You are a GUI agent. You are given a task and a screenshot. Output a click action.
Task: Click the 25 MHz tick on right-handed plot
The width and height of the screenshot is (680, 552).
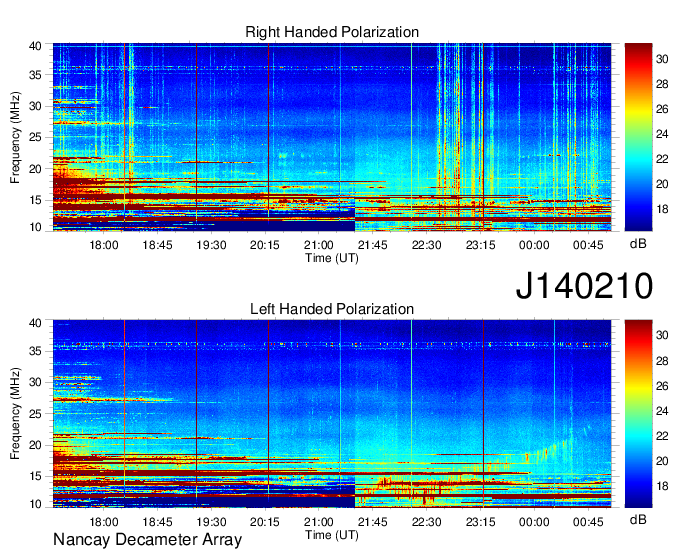(x=35, y=137)
